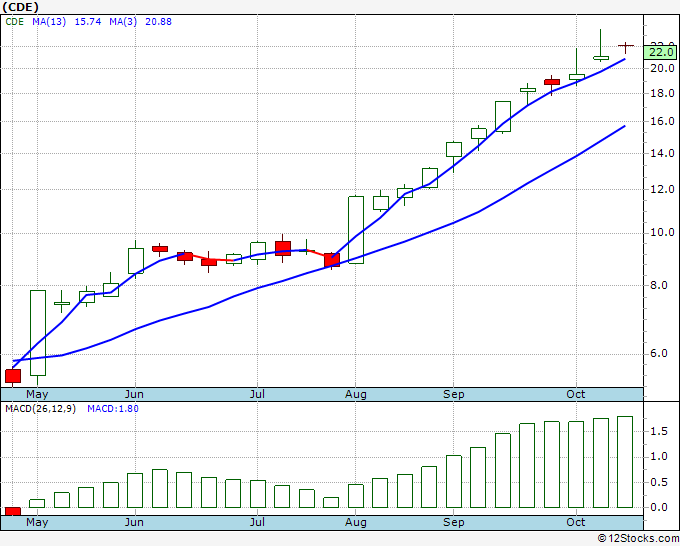This screenshot has width=680, height=546.
Task: Click the 0.5 MACD axis label
Action: [658, 482]
